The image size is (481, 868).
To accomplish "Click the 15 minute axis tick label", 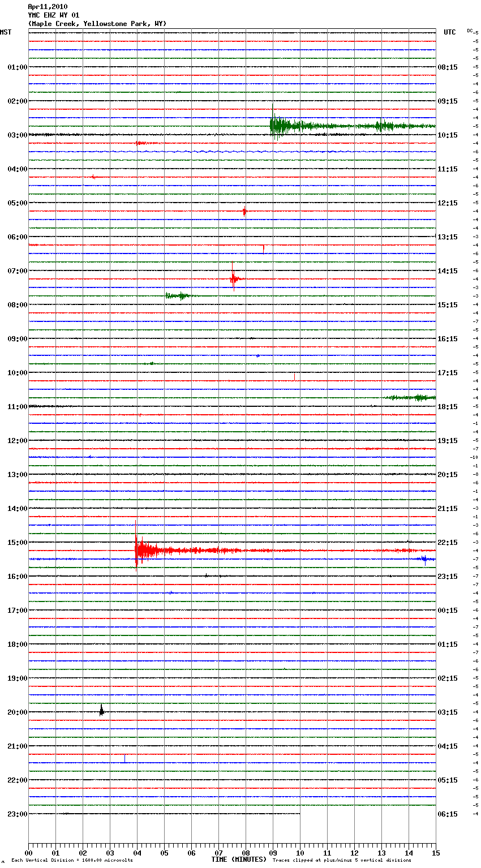I will [436, 853].
